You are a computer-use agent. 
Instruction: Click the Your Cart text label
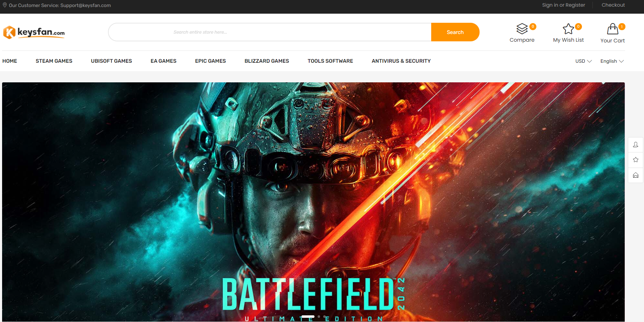(x=612, y=41)
